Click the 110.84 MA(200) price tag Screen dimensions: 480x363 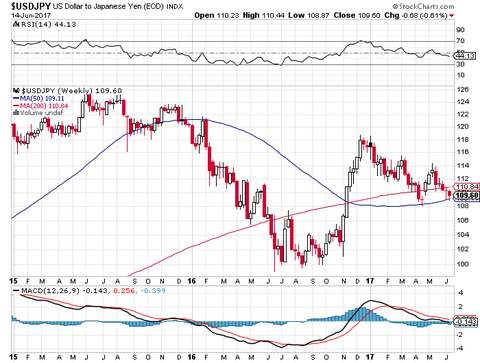tap(466, 187)
